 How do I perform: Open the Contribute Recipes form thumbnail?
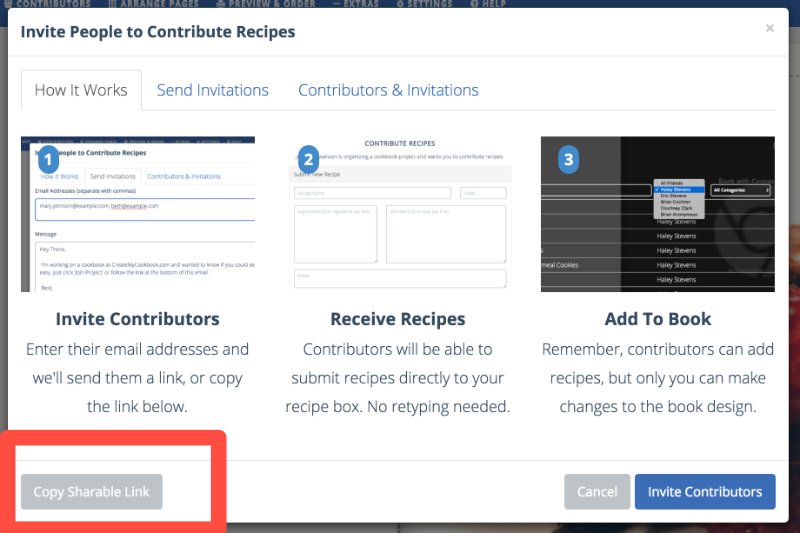pyautogui.click(x=400, y=214)
